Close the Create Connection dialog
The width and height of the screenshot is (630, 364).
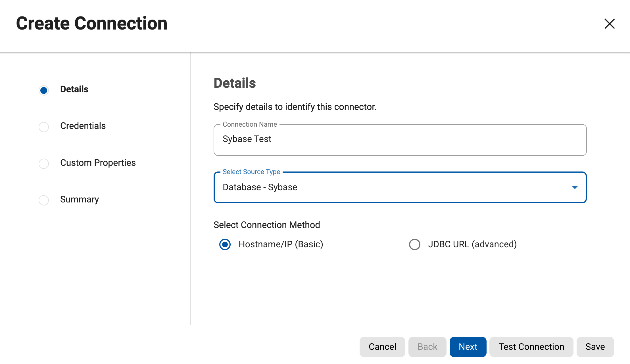click(x=609, y=24)
